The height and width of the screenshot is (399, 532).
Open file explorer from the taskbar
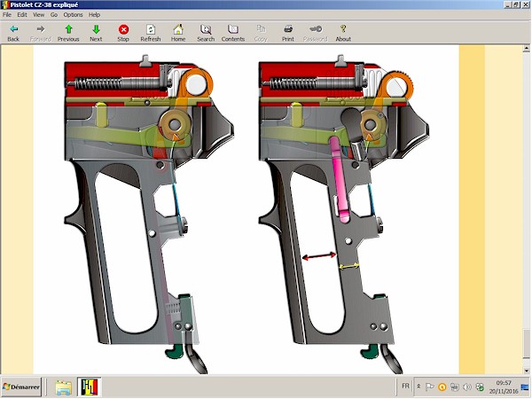coord(64,387)
